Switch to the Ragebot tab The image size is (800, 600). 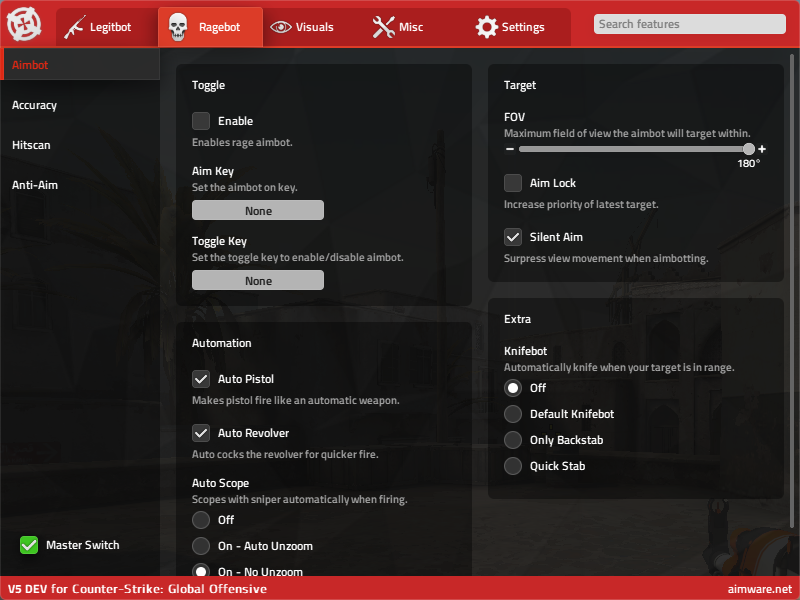[210, 27]
